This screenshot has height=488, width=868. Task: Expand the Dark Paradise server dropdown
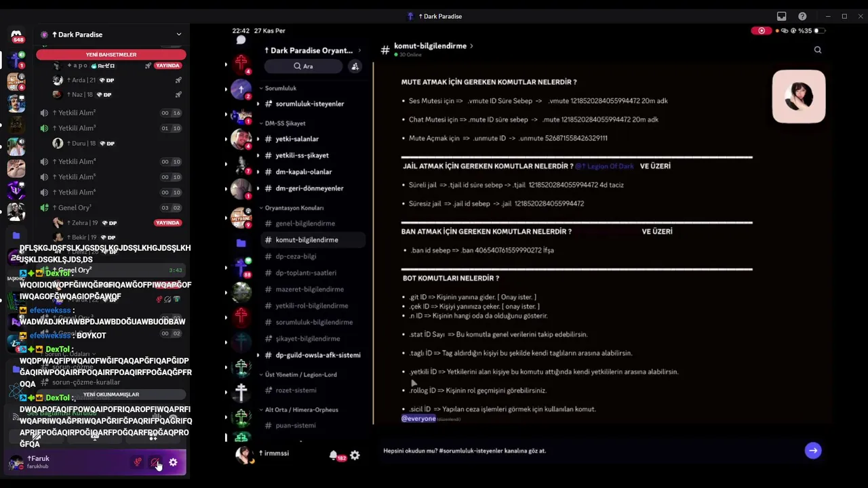(179, 35)
